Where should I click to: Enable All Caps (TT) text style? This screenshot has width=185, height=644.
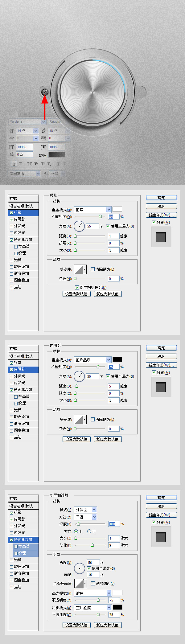[29, 164]
